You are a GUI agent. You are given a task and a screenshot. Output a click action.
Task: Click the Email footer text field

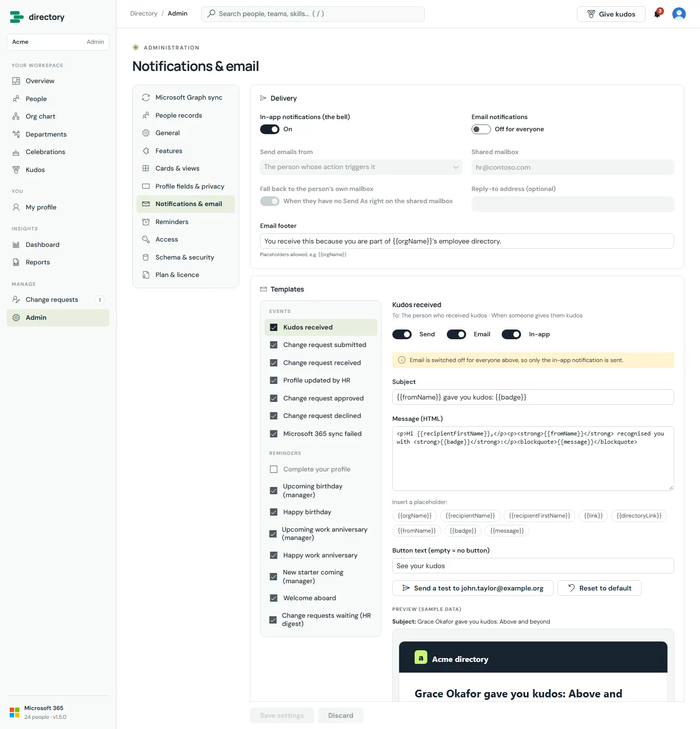[x=467, y=241]
